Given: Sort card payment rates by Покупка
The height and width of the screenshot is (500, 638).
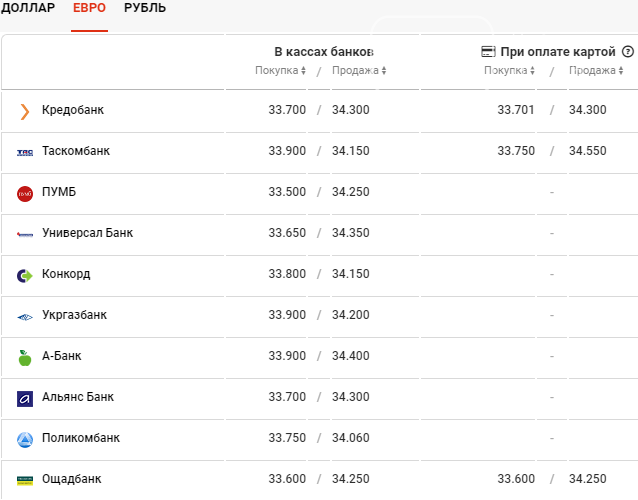Looking at the screenshot, I should [509, 70].
